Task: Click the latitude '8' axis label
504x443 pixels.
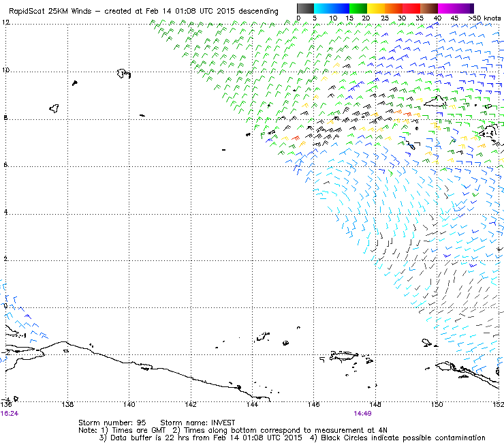Action: tap(5, 118)
